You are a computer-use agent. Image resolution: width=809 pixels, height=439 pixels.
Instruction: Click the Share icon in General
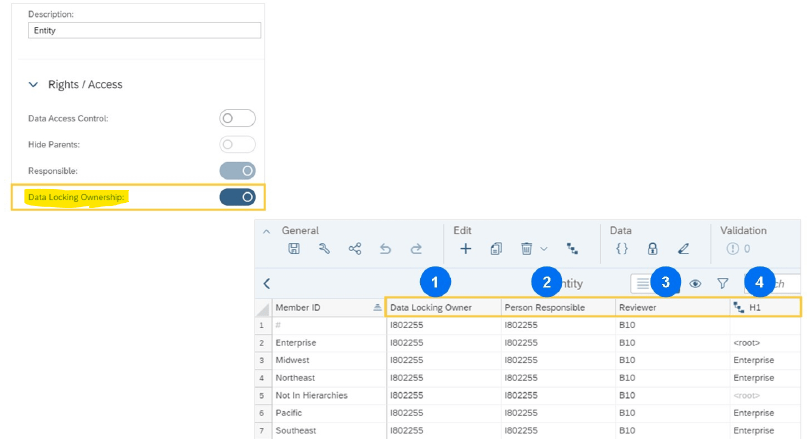pyautogui.click(x=355, y=249)
